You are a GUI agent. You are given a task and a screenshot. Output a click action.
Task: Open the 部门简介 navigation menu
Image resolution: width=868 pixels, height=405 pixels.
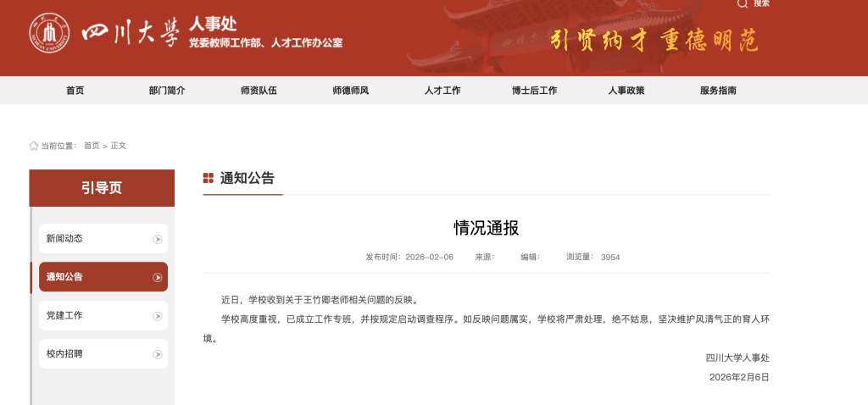coord(167,91)
